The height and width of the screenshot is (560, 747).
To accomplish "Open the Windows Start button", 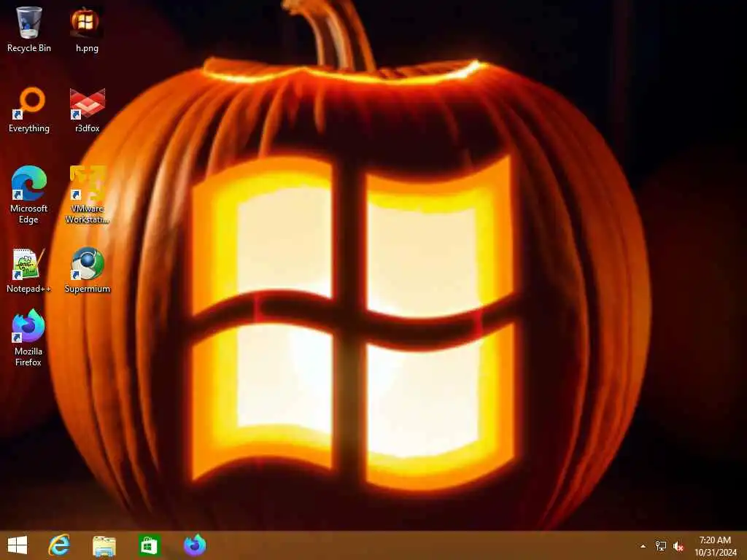I will tap(18, 545).
